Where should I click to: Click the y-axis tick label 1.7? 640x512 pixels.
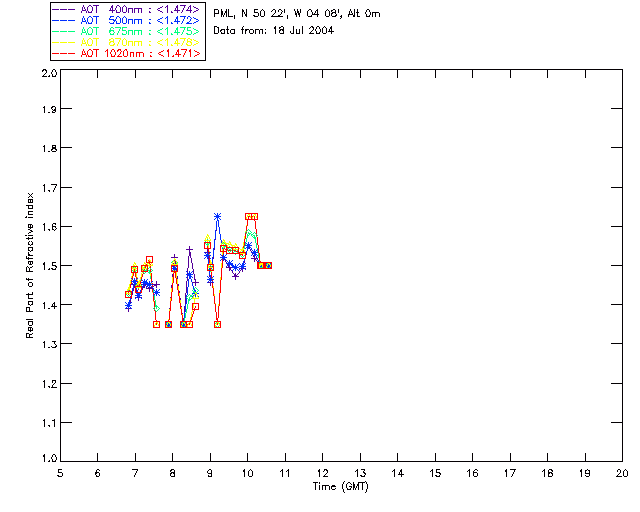[x=49, y=187]
